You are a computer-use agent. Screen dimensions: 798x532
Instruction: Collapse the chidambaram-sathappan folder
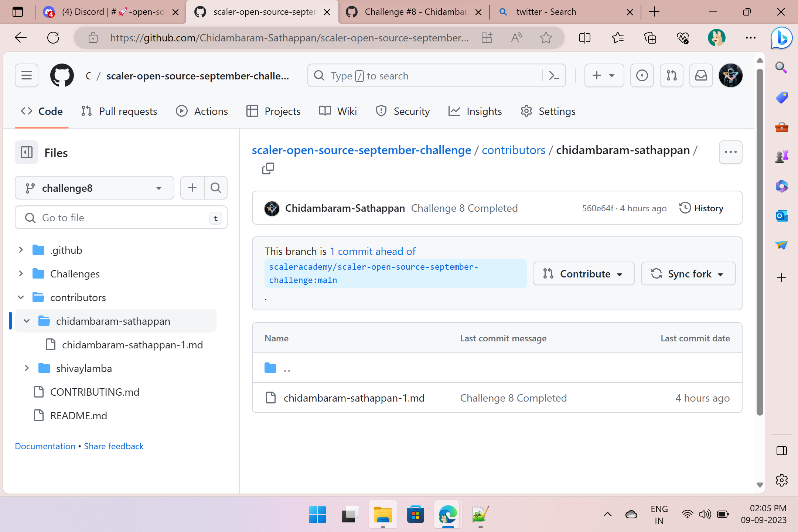tap(26, 321)
